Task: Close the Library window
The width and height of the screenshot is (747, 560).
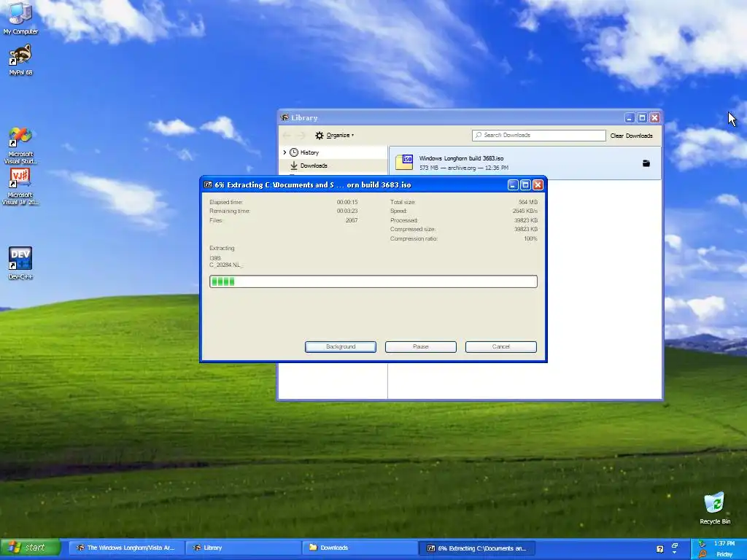Action: click(x=655, y=117)
